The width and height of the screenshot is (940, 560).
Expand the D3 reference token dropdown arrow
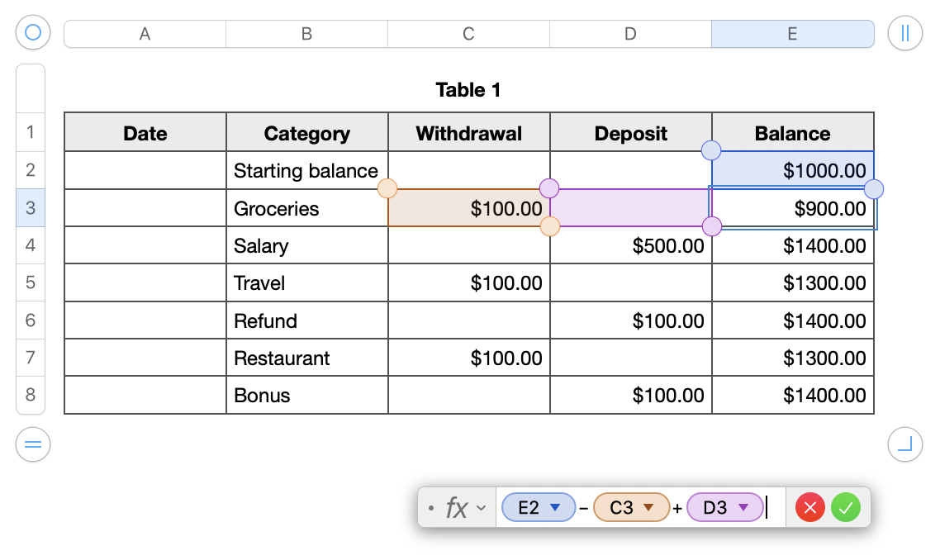(743, 507)
